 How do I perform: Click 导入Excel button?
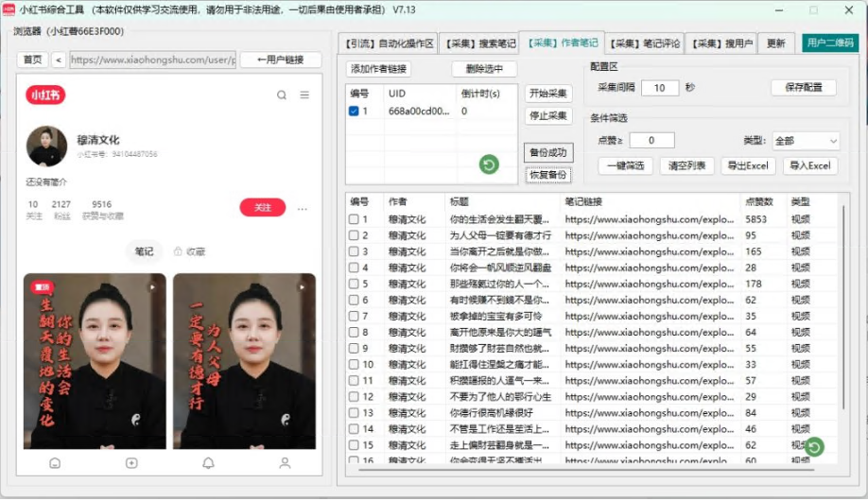point(810,165)
